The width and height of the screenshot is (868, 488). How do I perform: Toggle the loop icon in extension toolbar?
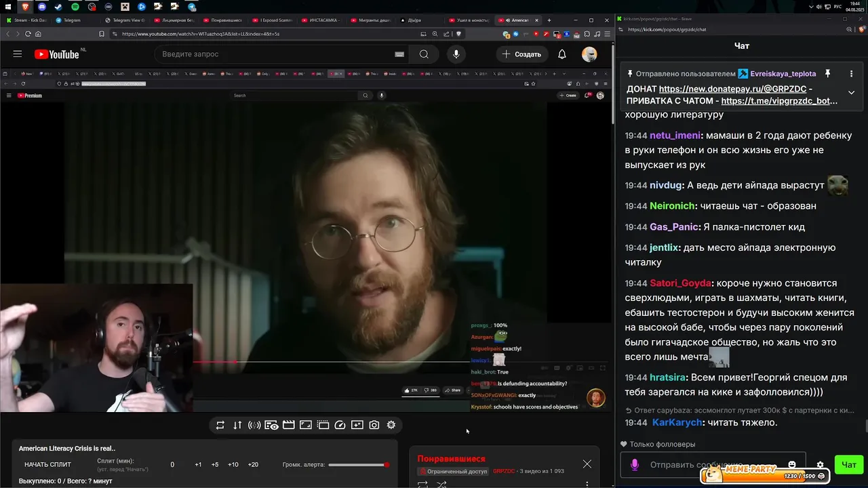(x=220, y=425)
